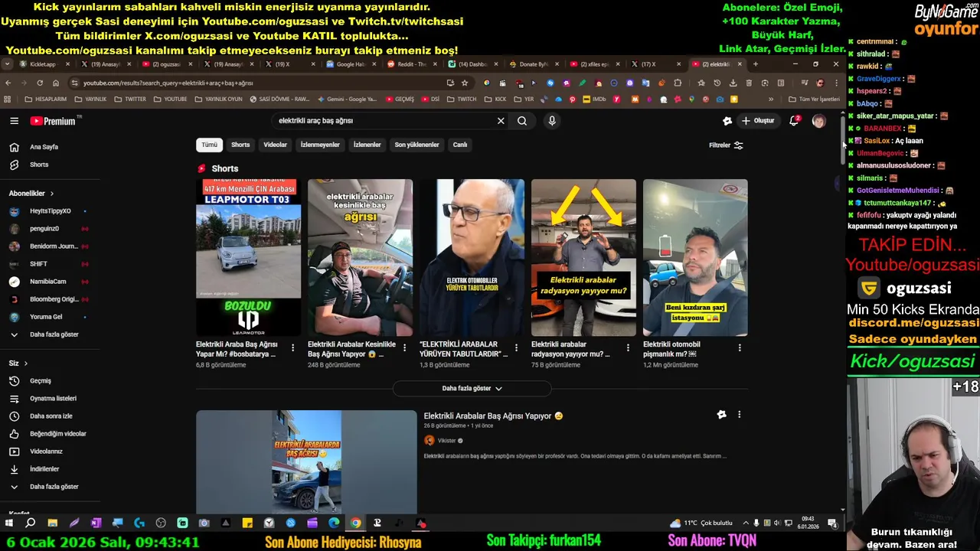Screen dimensions: 980x551
Task: Clear the search box with the X
Action: point(501,121)
